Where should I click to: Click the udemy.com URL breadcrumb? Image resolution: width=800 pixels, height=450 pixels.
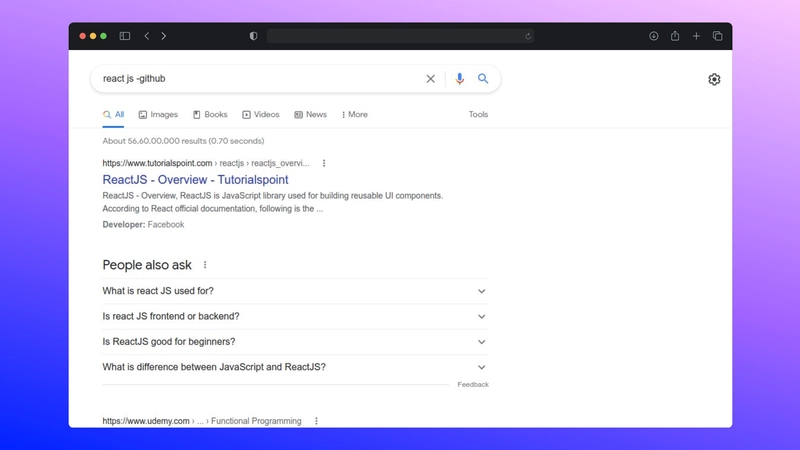pos(202,421)
